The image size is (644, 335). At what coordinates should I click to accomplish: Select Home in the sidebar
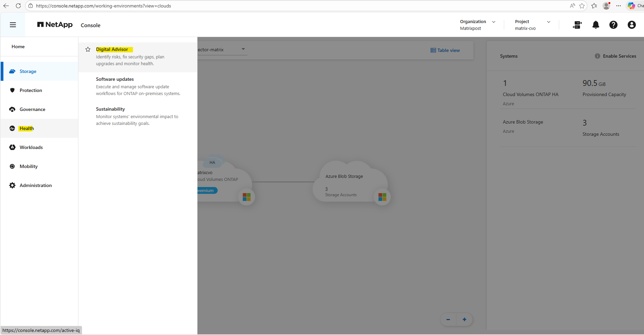[x=18, y=46]
